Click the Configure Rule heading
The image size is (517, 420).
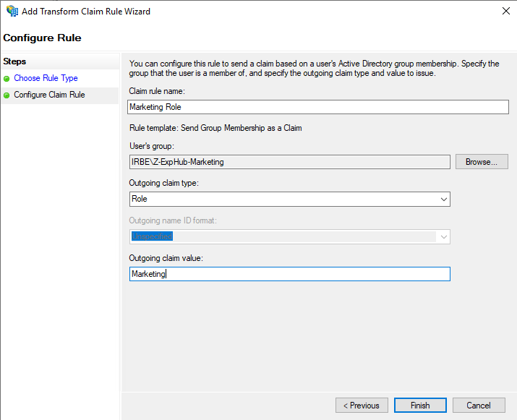pos(42,38)
